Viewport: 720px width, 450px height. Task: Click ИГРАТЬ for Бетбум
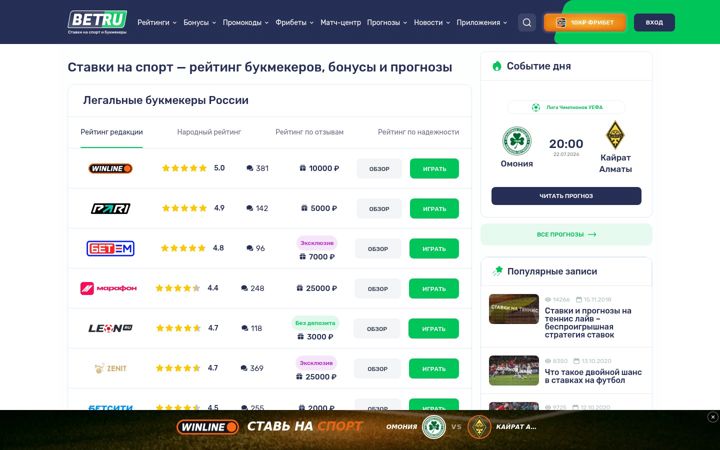click(434, 248)
